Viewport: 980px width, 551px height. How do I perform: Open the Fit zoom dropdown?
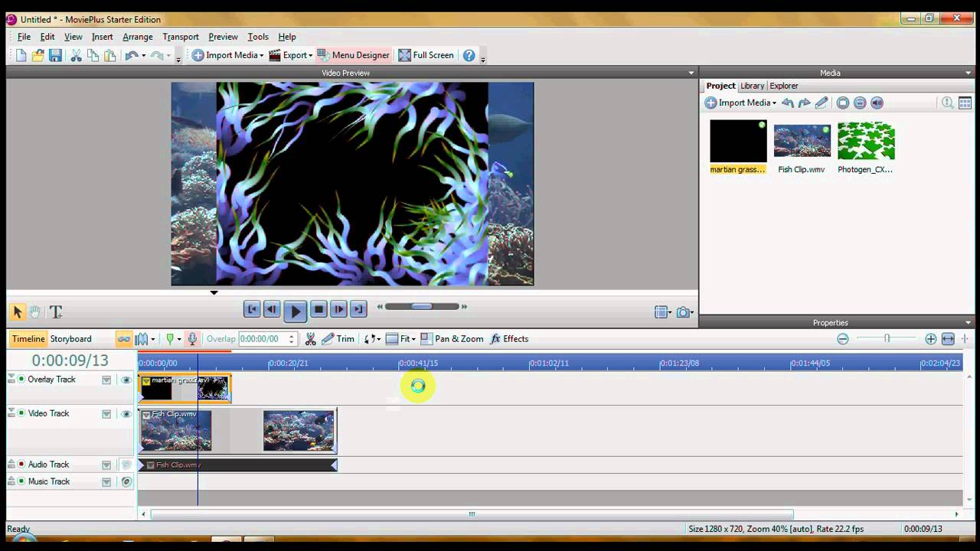(x=413, y=340)
